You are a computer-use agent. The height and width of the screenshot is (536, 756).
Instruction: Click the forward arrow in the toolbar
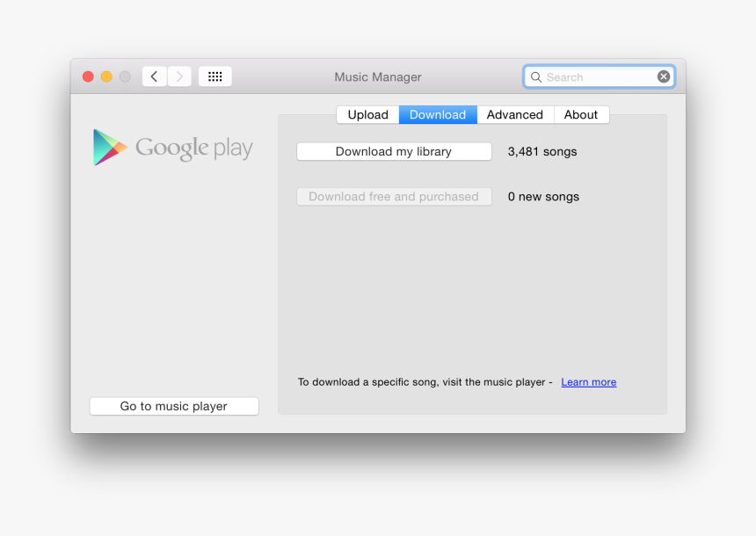click(179, 76)
